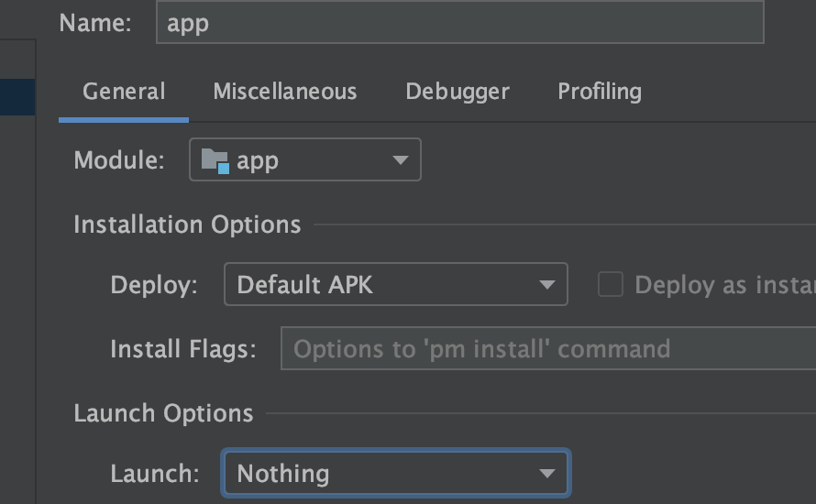Click the "Install Flags:" label
The image size is (816, 504).
pos(182,349)
